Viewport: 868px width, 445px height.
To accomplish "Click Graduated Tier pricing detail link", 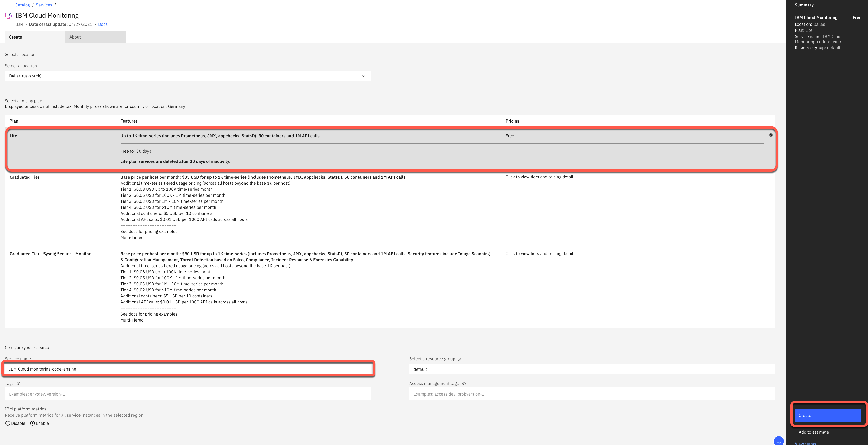I will (x=539, y=177).
